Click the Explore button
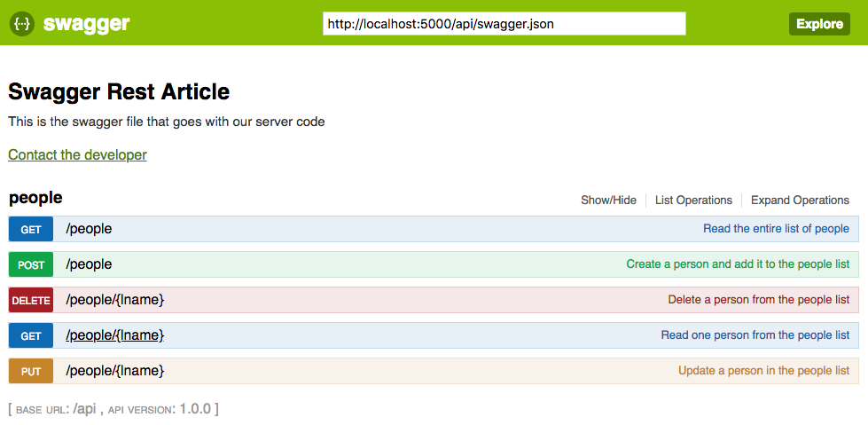The width and height of the screenshot is (868, 425). 819,24
